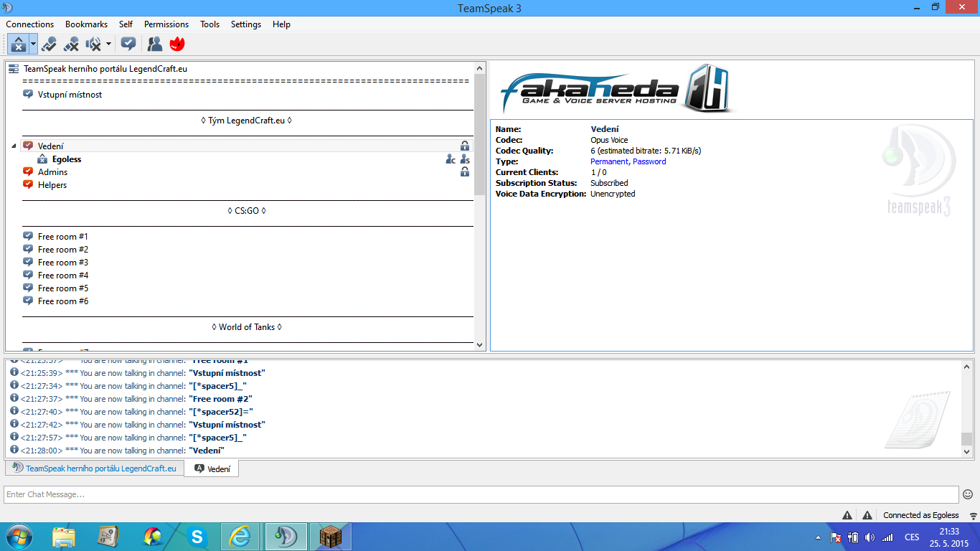The width and height of the screenshot is (980, 551).
Task: Mute microphone using toolbar icon
Action: point(71,44)
